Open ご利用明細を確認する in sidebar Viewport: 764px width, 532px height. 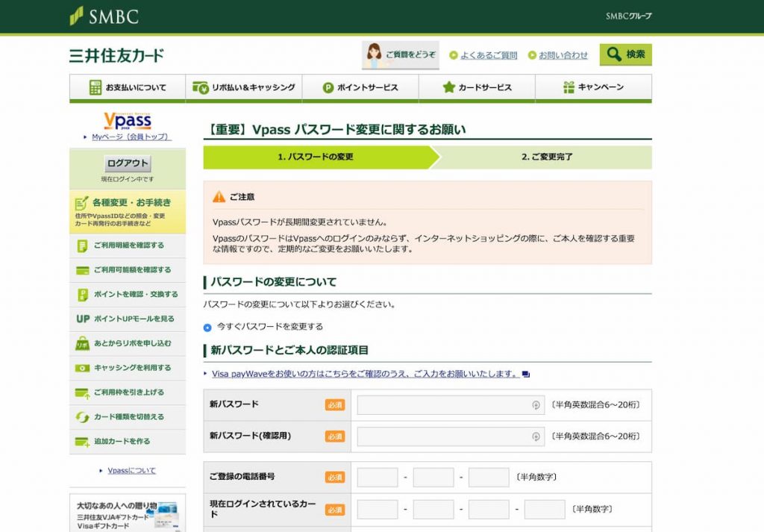coord(128,245)
